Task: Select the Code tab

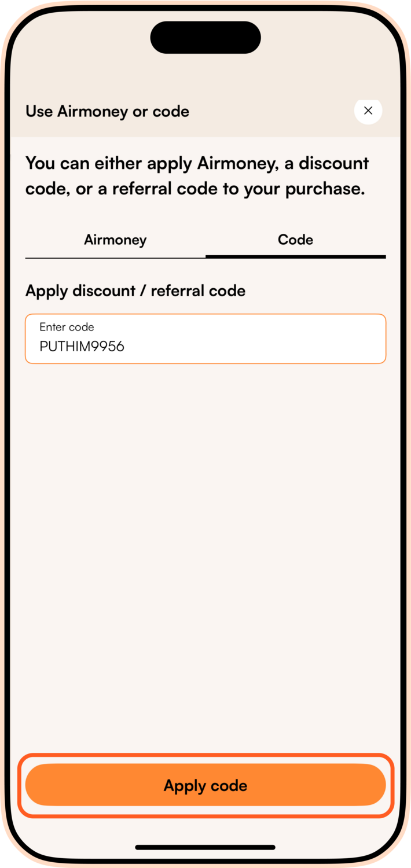Action: coord(296,240)
